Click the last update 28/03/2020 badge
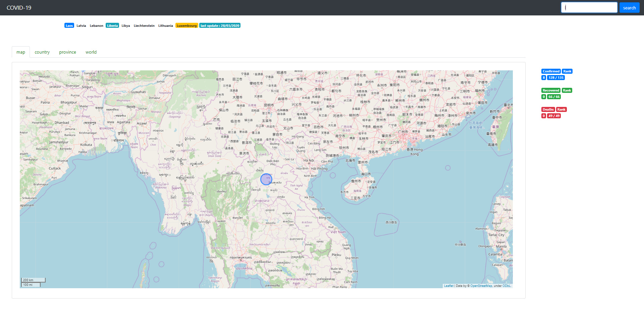The width and height of the screenshot is (644, 312). pyautogui.click(x=220, y=25)
